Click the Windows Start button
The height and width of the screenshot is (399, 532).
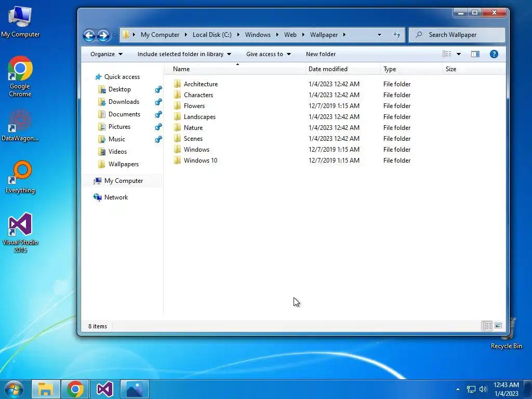(x=14, y=389)
